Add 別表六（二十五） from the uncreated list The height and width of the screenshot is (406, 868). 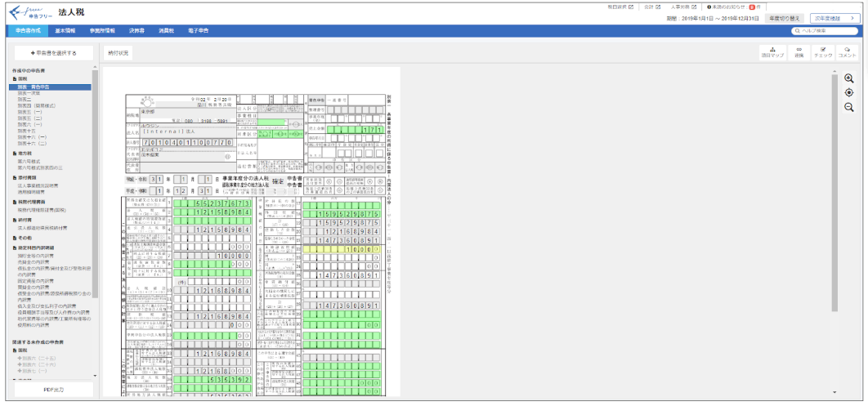36,359
